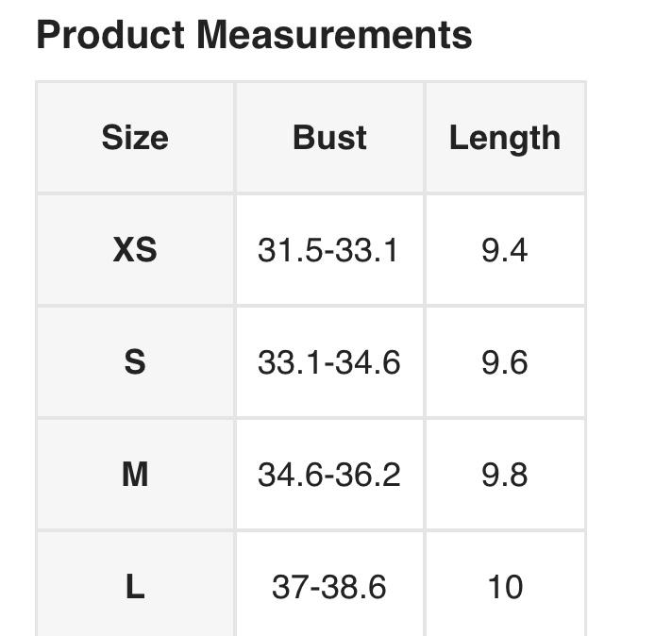Viewport: 672px width, 636px height.
Task: Select the XS bust cell 31.5-33.1
Action: click(x=328, y=250)
